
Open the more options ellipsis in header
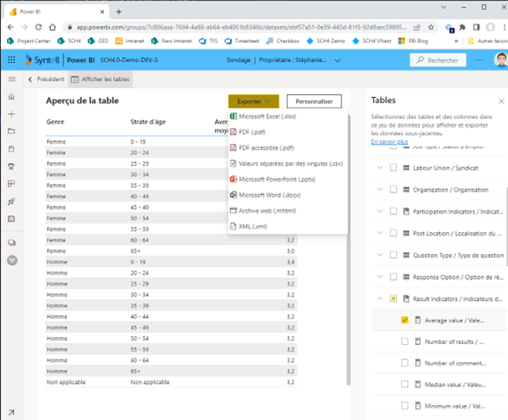coord(479,60)
